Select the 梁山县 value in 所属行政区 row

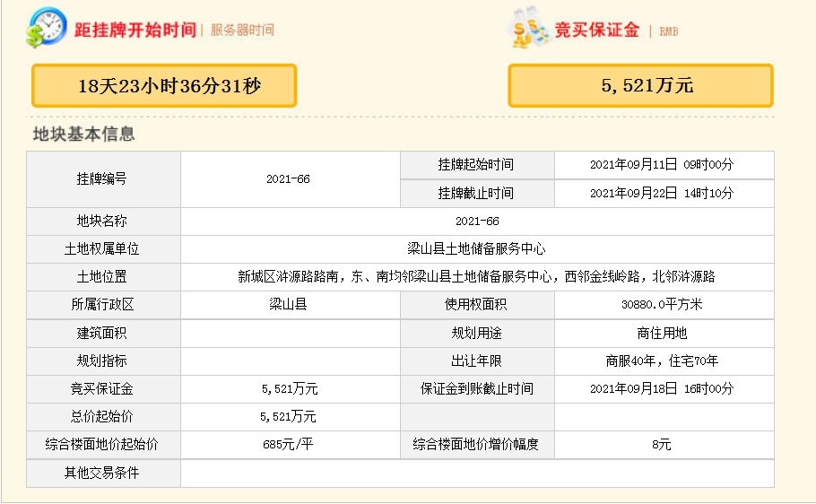(288, 305)
